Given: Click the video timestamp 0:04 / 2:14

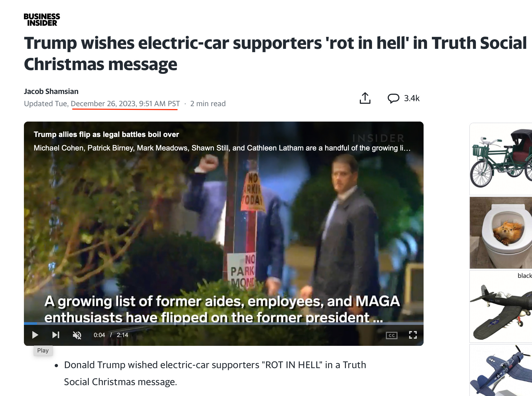Looking at the screenshot, I should (x=111, y=335).
